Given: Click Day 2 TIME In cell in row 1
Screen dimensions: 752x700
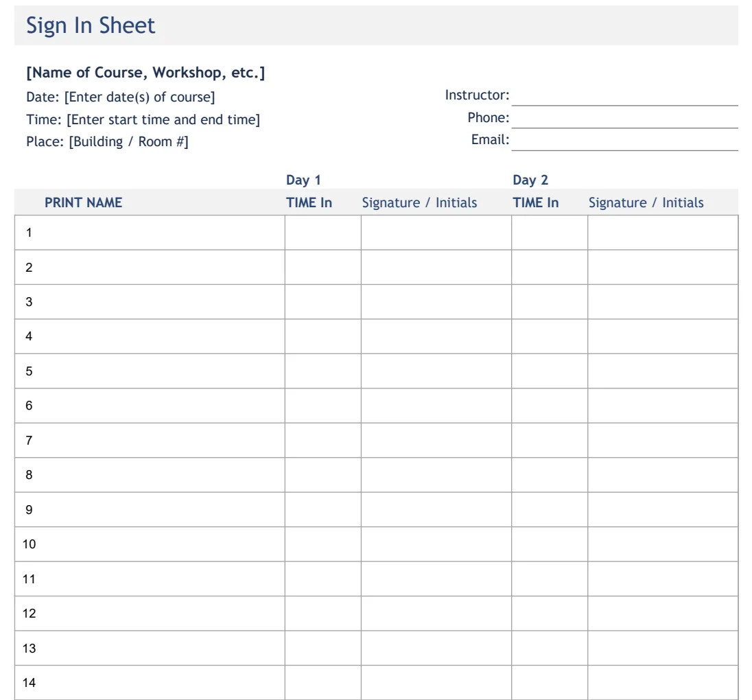Looking at the screenshot, I should [x=550, y=233].
